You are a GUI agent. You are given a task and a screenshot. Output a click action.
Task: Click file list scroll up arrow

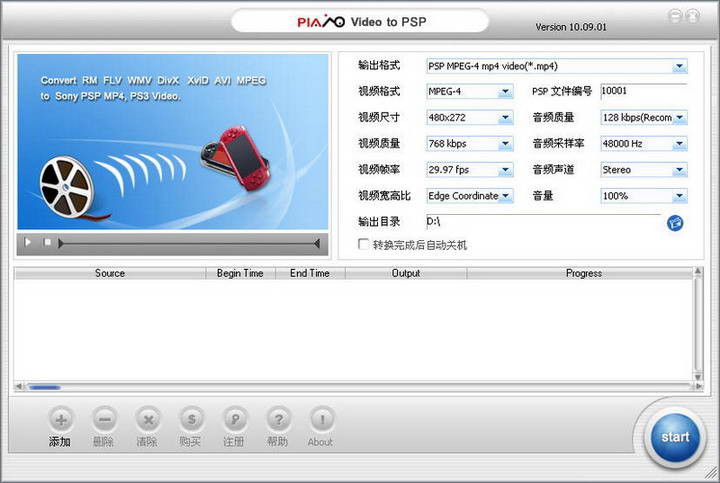point(698,271)
